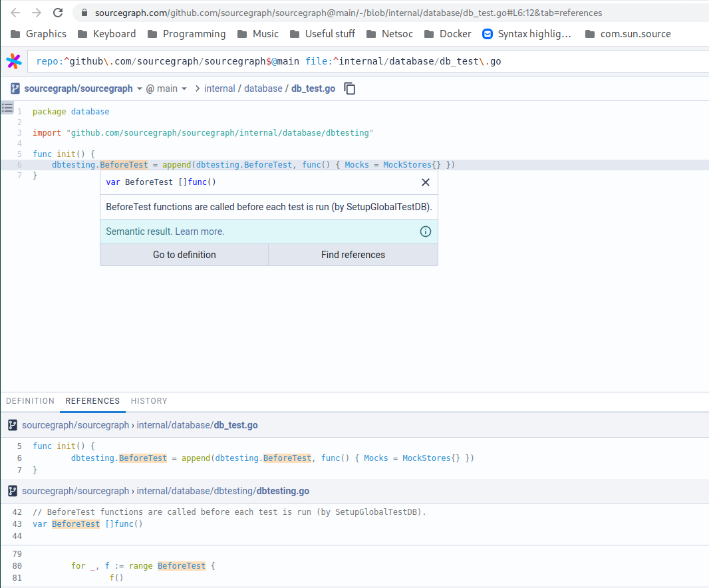Open the Netsoc bookmark folder
Viewport: 709px width, 588px height.
point(389,34)
